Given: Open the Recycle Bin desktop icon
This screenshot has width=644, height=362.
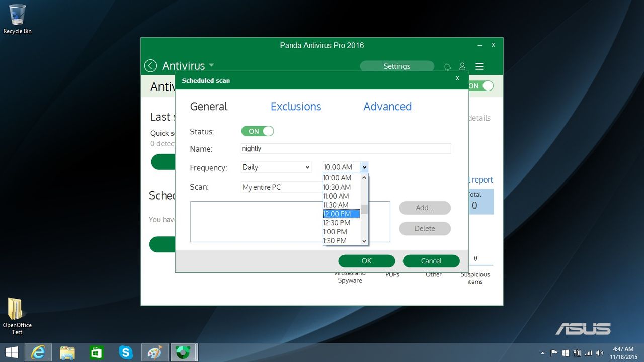Looking at the screenshot, I should click(x=17, y=19).
